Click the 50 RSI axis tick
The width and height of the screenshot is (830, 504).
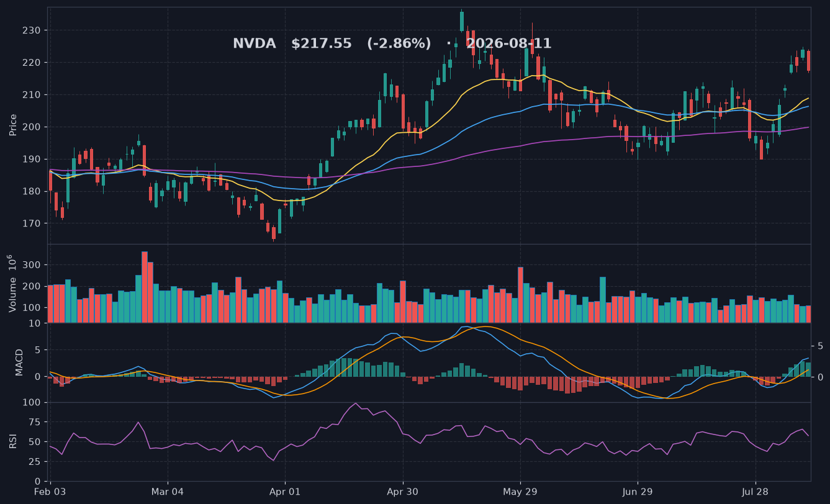(35, 442)
